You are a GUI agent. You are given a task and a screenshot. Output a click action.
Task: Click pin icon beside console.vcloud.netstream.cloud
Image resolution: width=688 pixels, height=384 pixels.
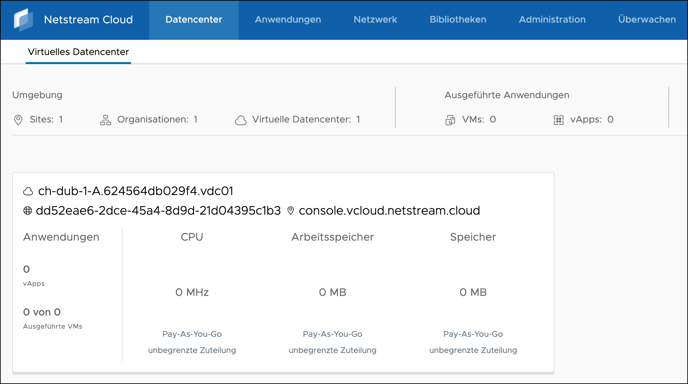pyautogui.click(x=290, y=211)
